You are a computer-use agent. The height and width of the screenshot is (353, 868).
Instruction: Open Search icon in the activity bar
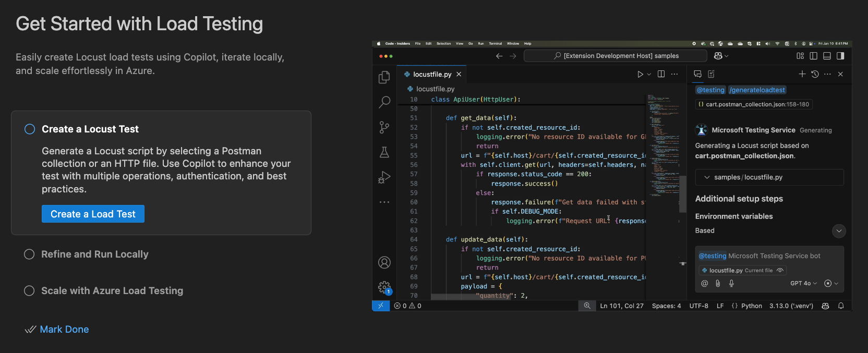(x=384, y=102)
